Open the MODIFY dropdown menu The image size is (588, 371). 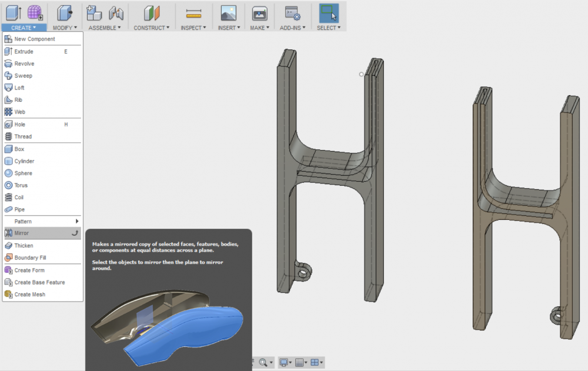65,28
